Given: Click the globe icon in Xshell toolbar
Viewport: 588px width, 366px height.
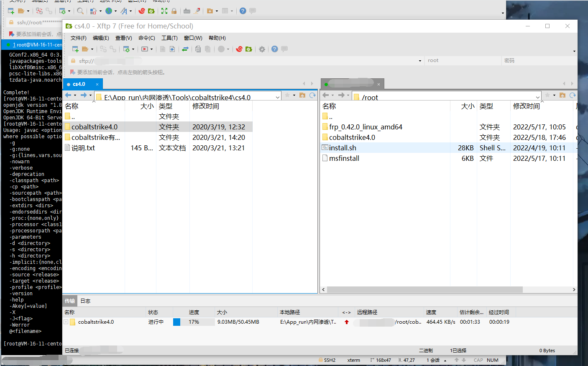Looking at the screenshot, I should pos(109,11).
